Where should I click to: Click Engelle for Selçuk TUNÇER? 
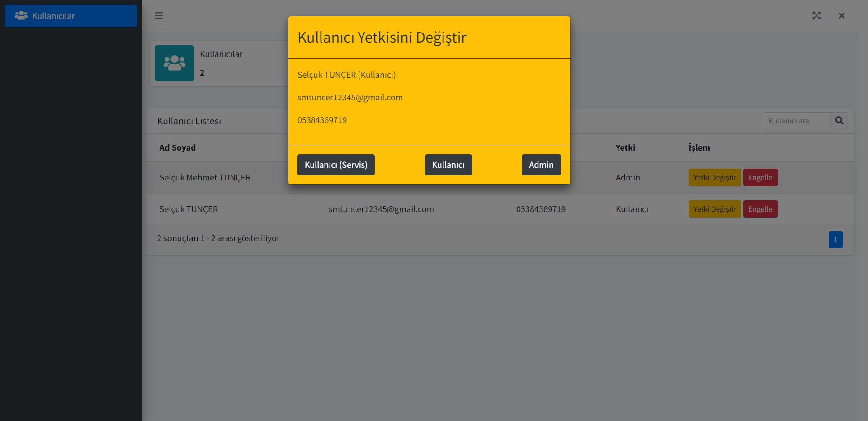click(x=760, y=209)
